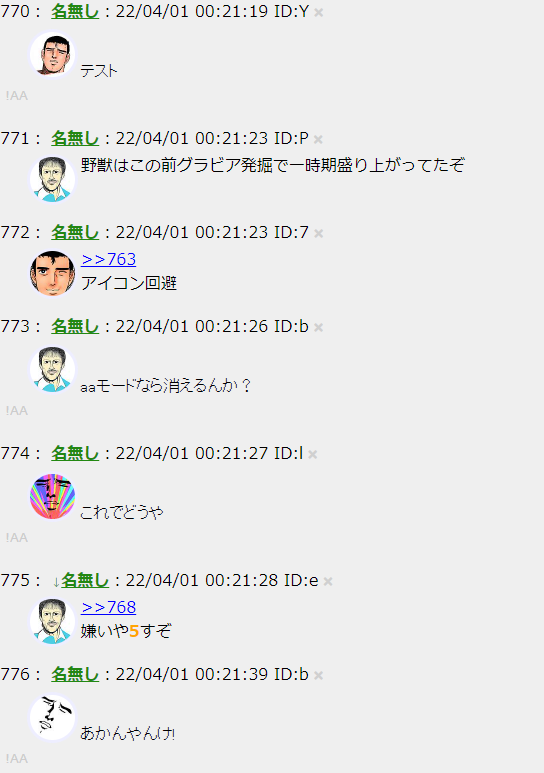Click the winking face avatar on post 772
Screen dimensions: 544x773
point(52,274)
